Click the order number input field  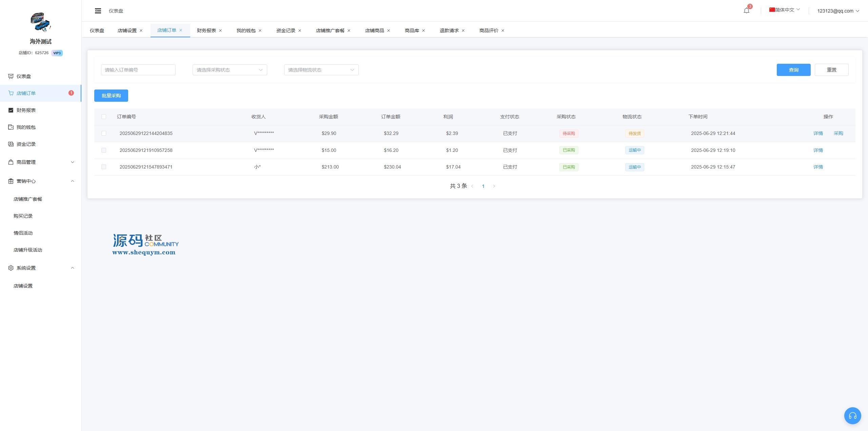pos(138,70)
